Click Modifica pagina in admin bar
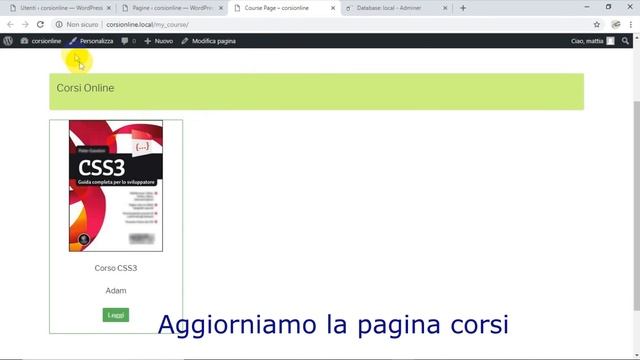This screenshot has height=360, width=640. [208, 41]
